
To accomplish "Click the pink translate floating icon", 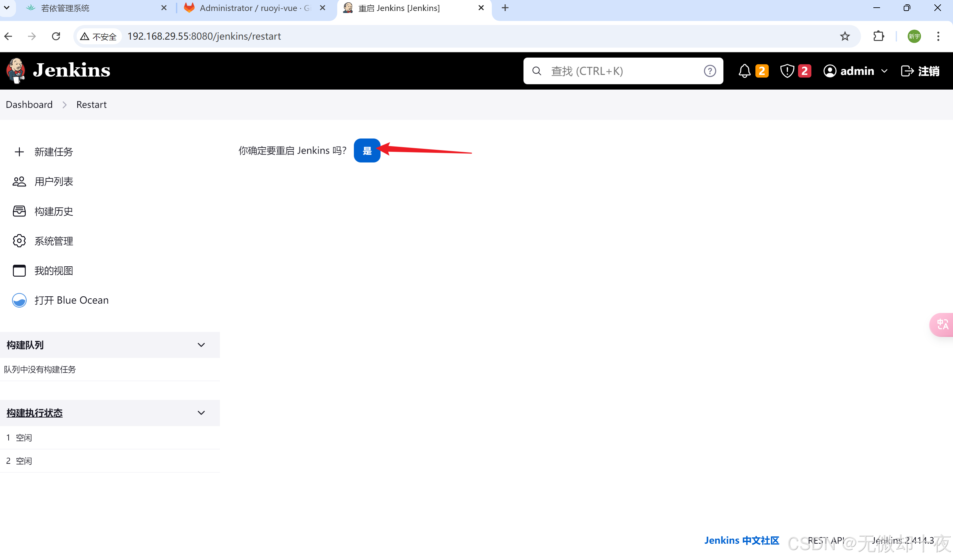I will coord(942,324).
